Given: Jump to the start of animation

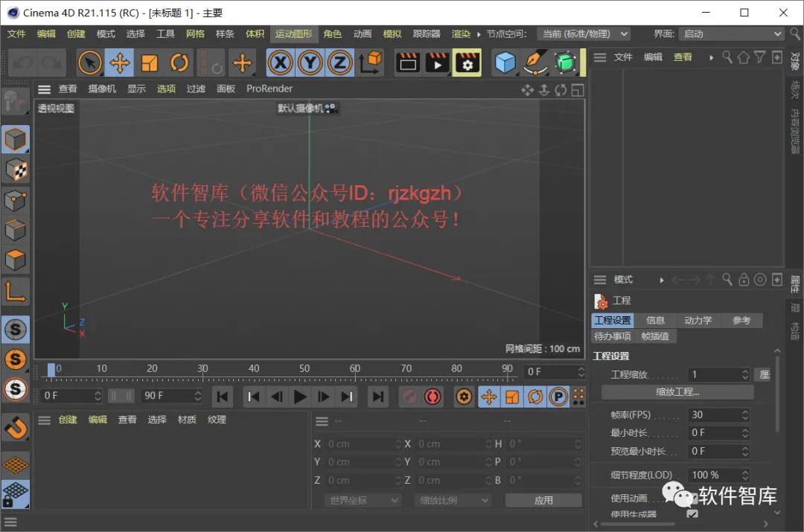Looking at the screenshot, I should pos(223,397).
